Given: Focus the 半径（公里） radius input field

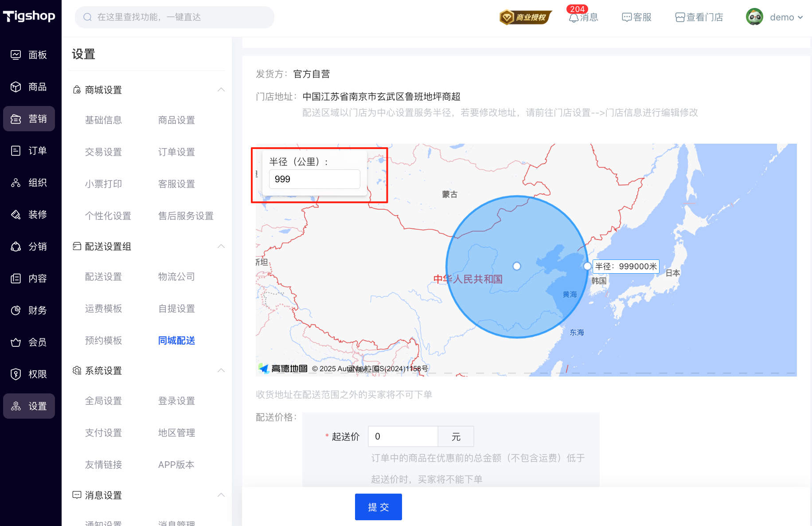Looking at the screenshot, I should click(314, 179).
